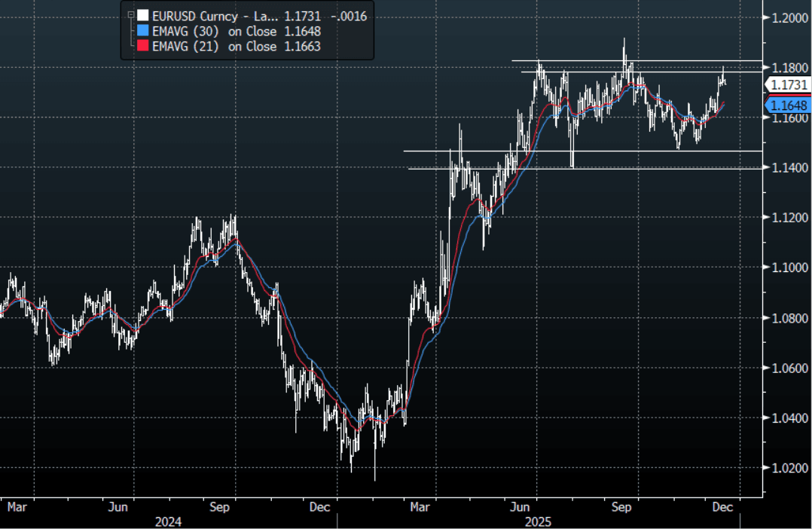Screen dimensions: 812x529
Task: Click the blue EMAVG (30) color swatch
Action: 142,31
